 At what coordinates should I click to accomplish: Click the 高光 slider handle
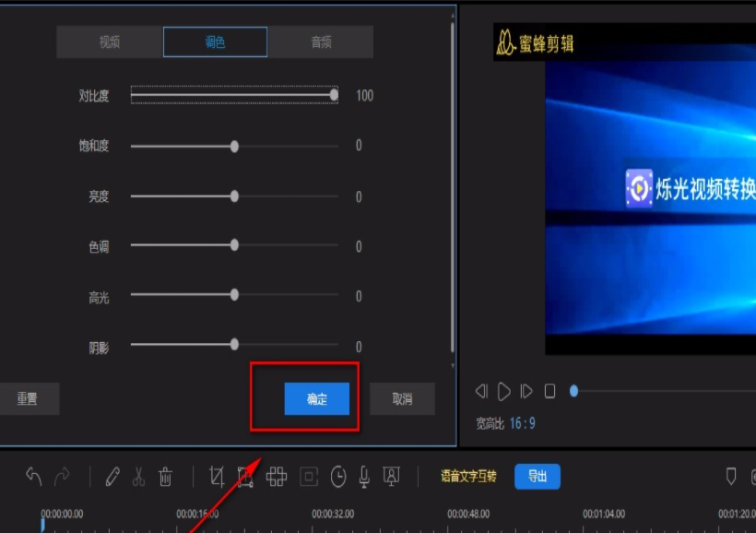(234, 295)
